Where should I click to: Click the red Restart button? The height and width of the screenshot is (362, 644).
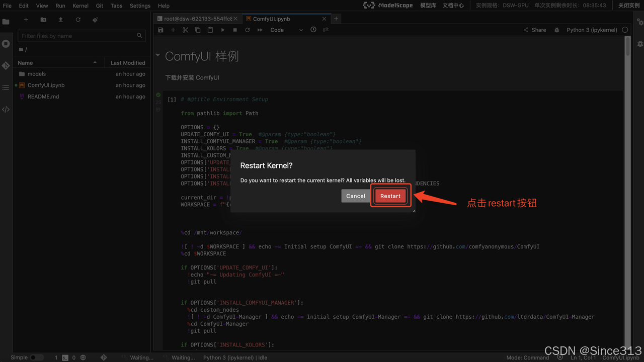[x=390, y=196]
